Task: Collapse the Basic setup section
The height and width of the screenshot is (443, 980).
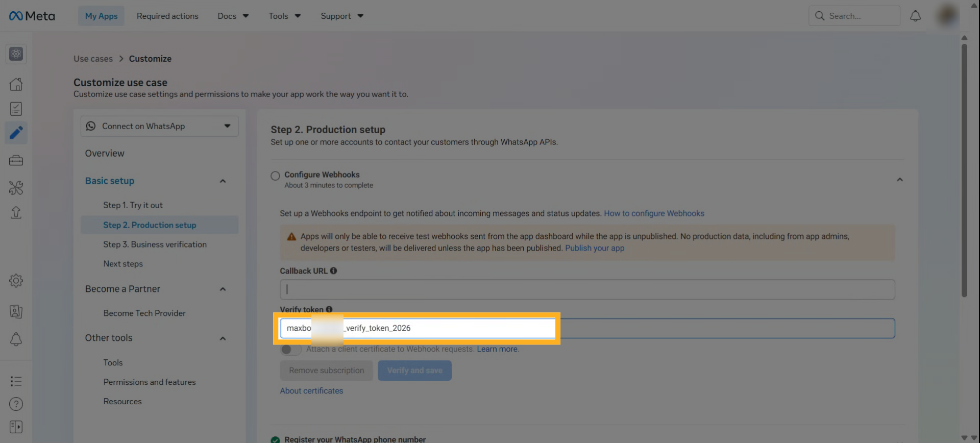Action: tap(223, 181)
